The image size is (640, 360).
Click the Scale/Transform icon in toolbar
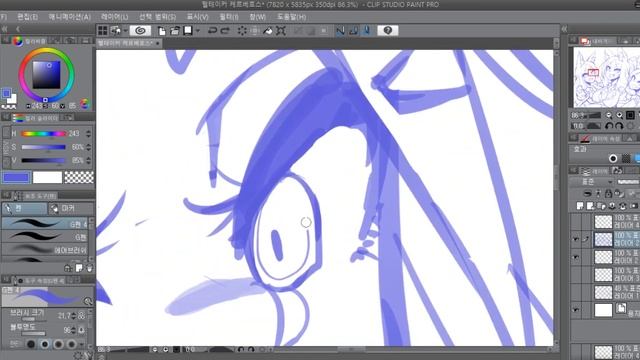point(281,31)
